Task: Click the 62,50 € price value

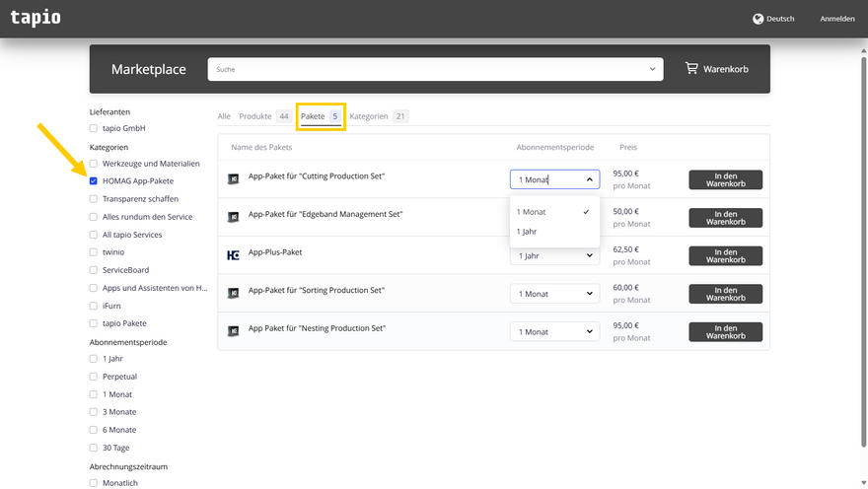Action: point(625,249)
